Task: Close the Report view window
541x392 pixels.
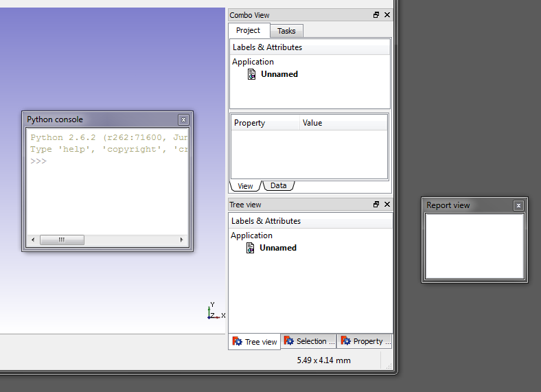Action: coord(518,205)
